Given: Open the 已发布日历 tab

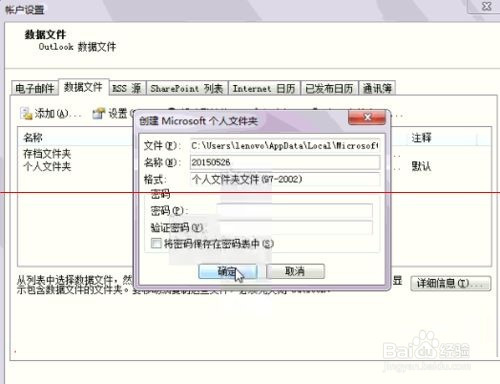Looking at the screenshot, I should [329, 88].
